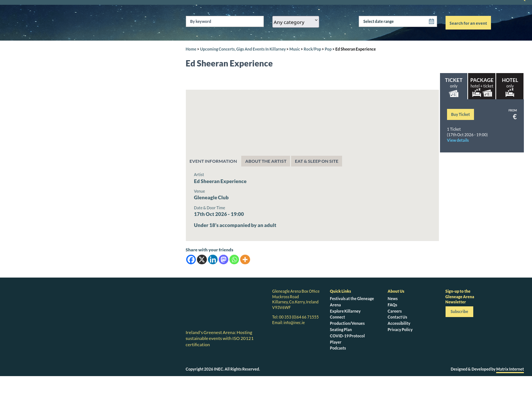Viewport: 532px width, 406px height.
Task: Open the Matrix Internet link
Action: pyautogui.click(x=510, y=369)
